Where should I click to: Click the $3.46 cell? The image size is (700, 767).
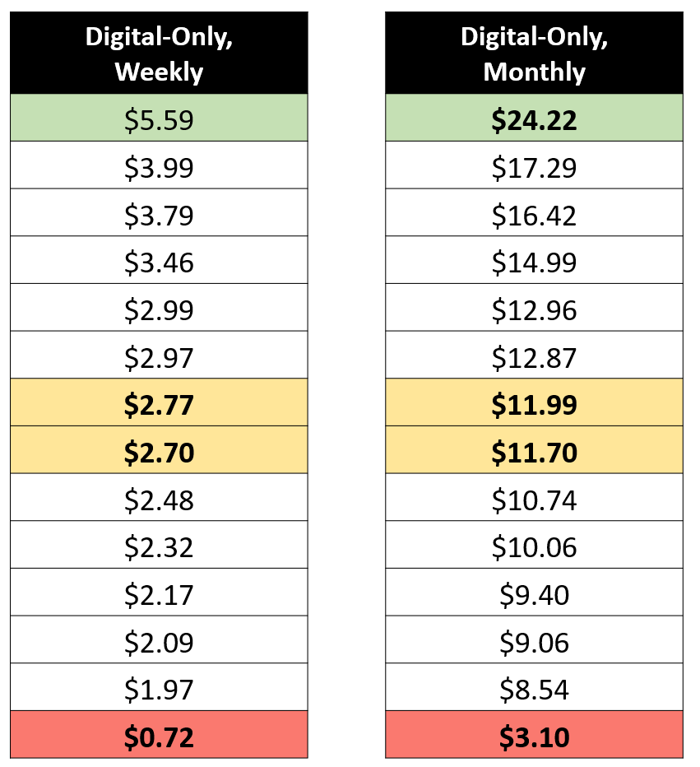(159, 263)
